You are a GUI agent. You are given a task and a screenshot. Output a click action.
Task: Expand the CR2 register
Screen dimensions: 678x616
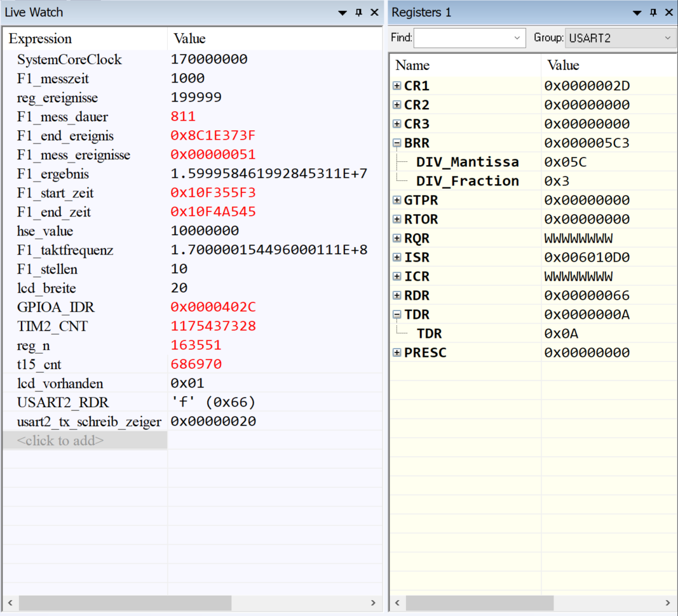point(397,105)
